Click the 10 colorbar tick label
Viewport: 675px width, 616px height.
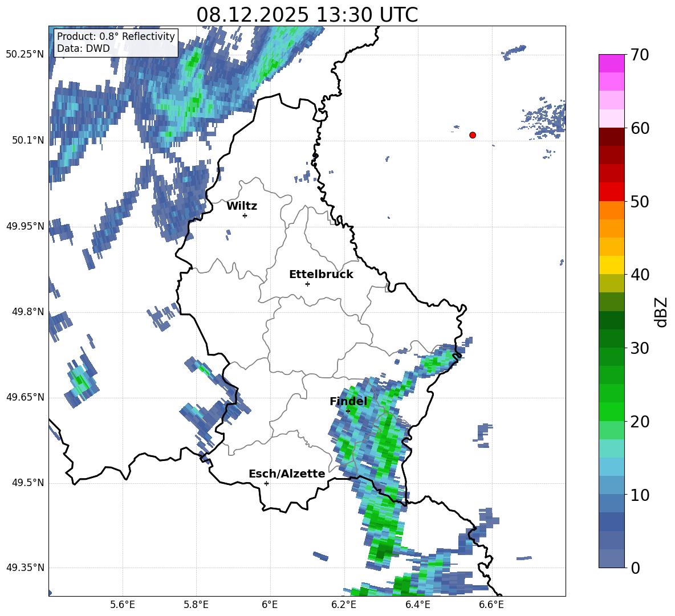tap(640, 495)
